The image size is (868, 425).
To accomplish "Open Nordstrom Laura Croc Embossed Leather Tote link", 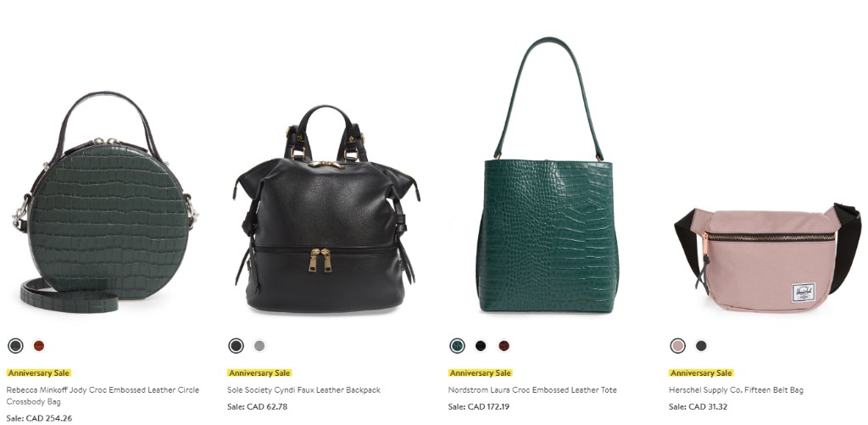I will (532, 390).
